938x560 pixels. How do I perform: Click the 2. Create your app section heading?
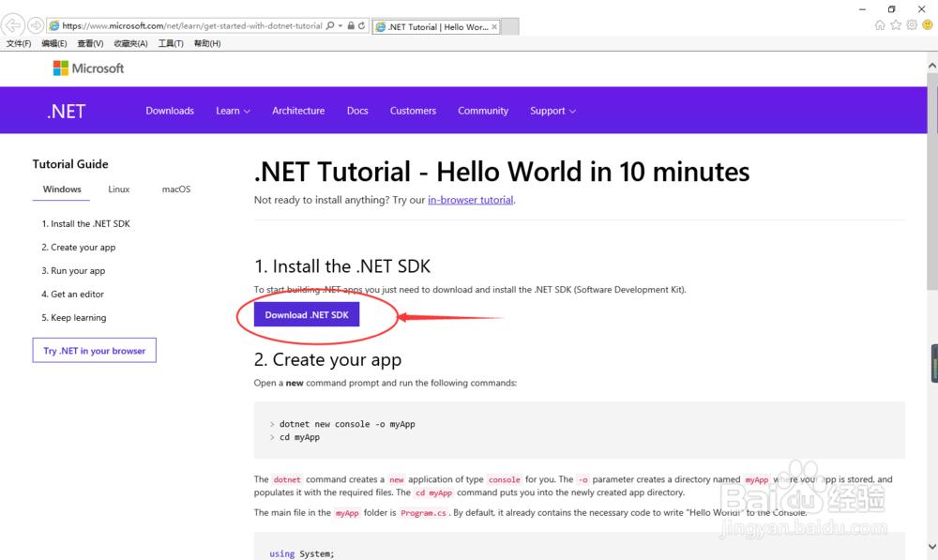click(327, 359)
